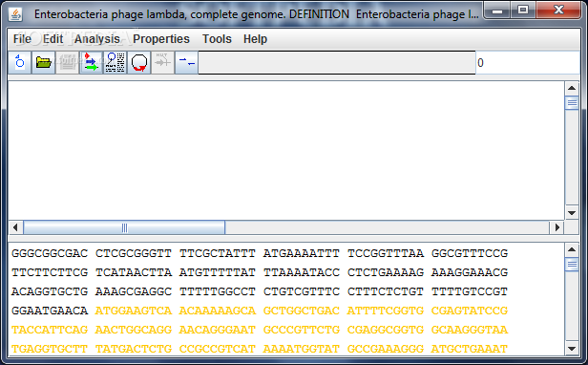The width and height of the screenshot is (588, 365).
Task: Click the sequence panel scroll up arrow
Action: click(572, 249)
